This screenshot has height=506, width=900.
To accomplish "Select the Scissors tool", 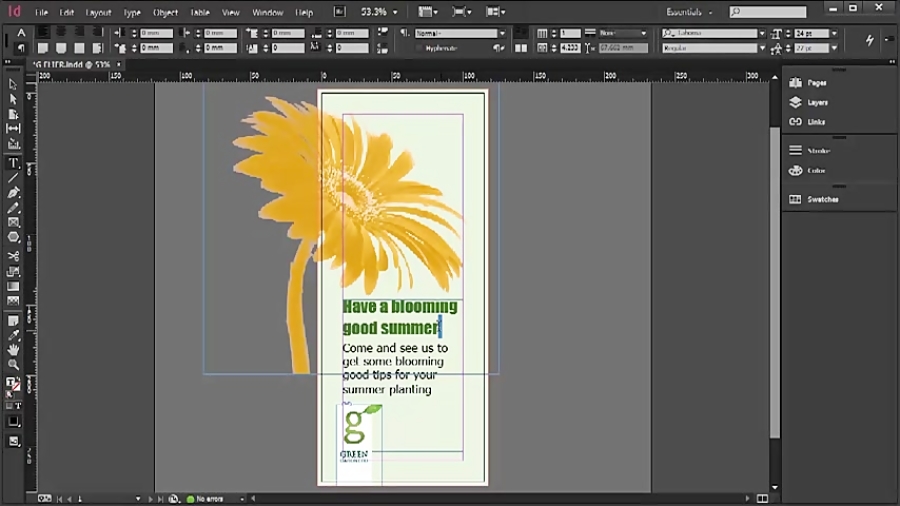I will point(13,256).
